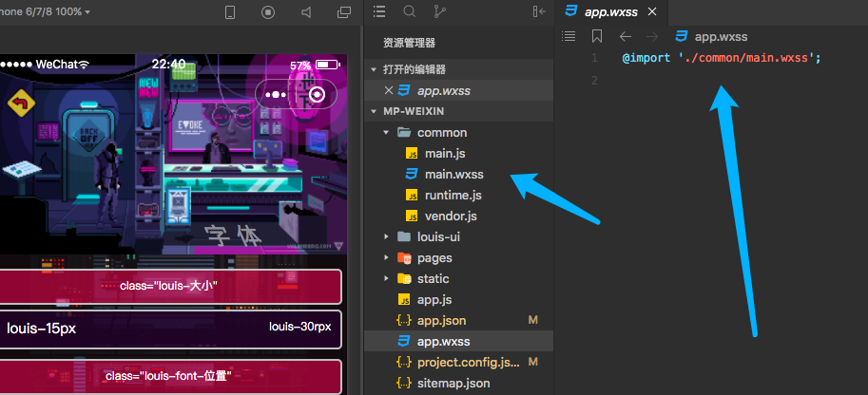Click the louis-30rpx text item
The width and height of the screenshot is (868, 395).
click(x=300, y=327)
